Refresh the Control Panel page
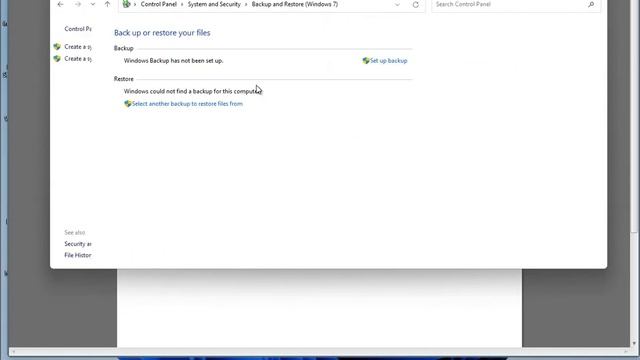 click(x=416, y=4)
